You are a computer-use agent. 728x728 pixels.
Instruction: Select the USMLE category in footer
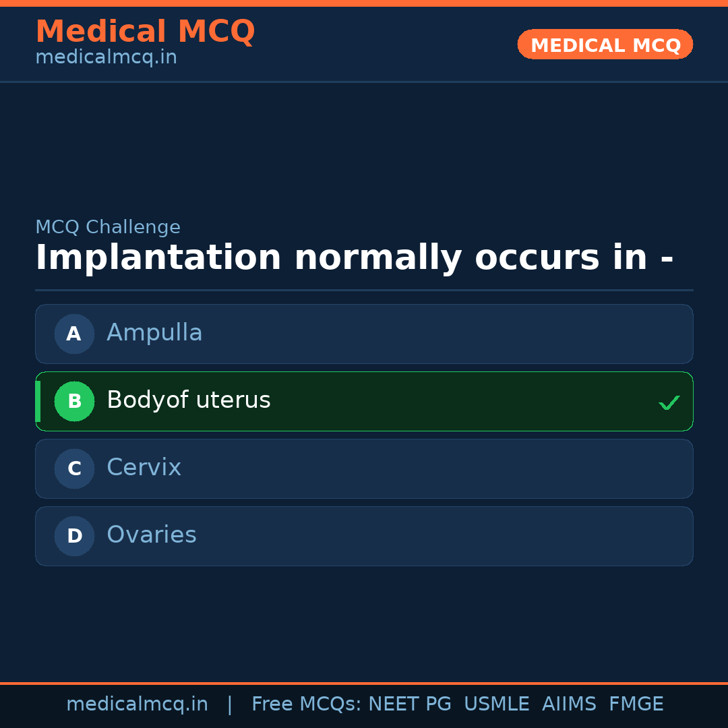tap(497, 703)
